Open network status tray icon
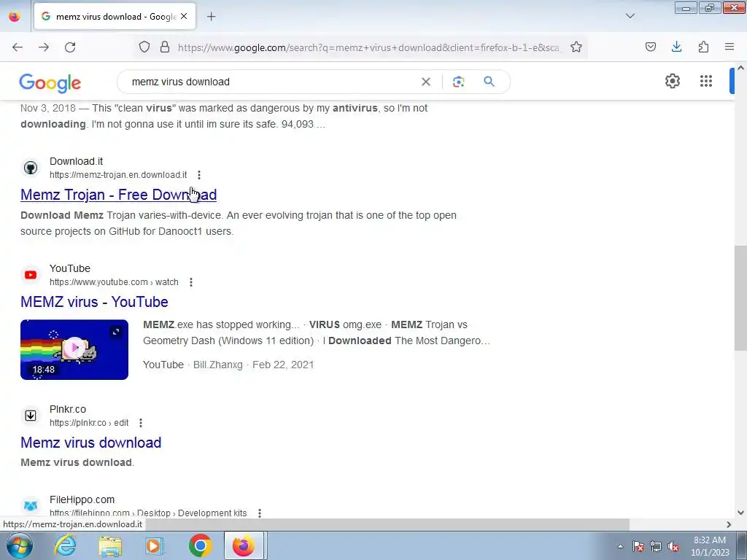Image resolution: width=747 pixels, height=560 pixels. pyautogui.click(x=656, y=546)
